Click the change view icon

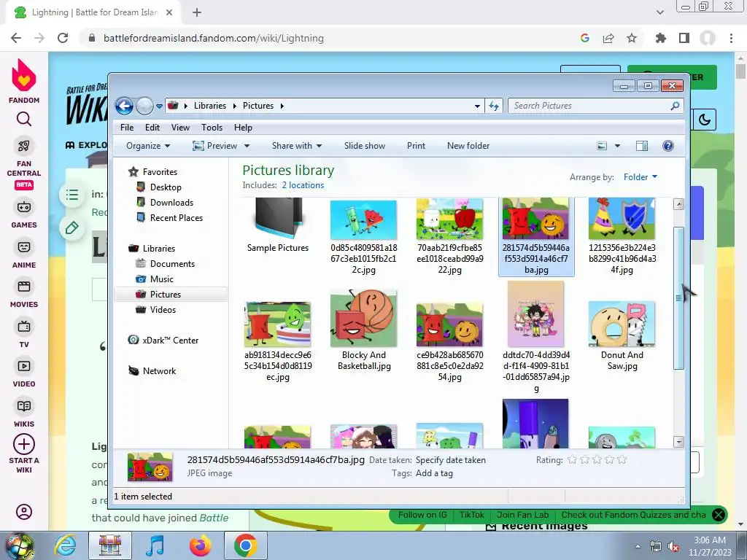(602, 146)
